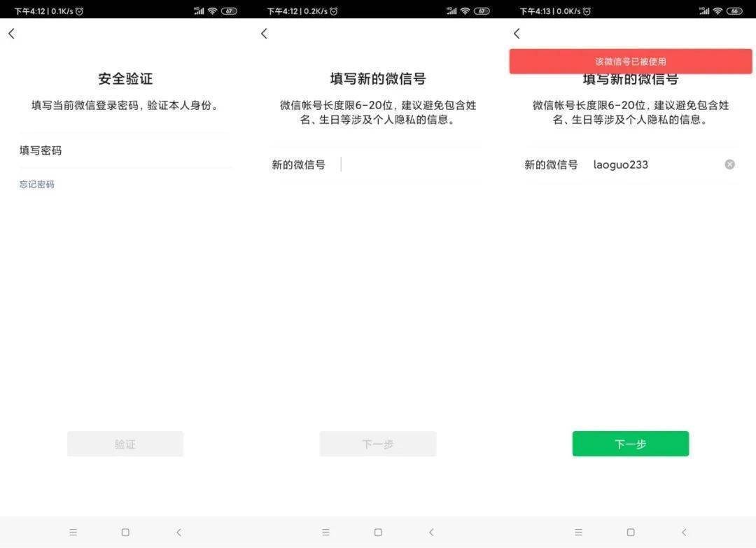Click the 新的微信号 label beside laoguo233
The width and height of the screenshot is (756, 548).
551,164
